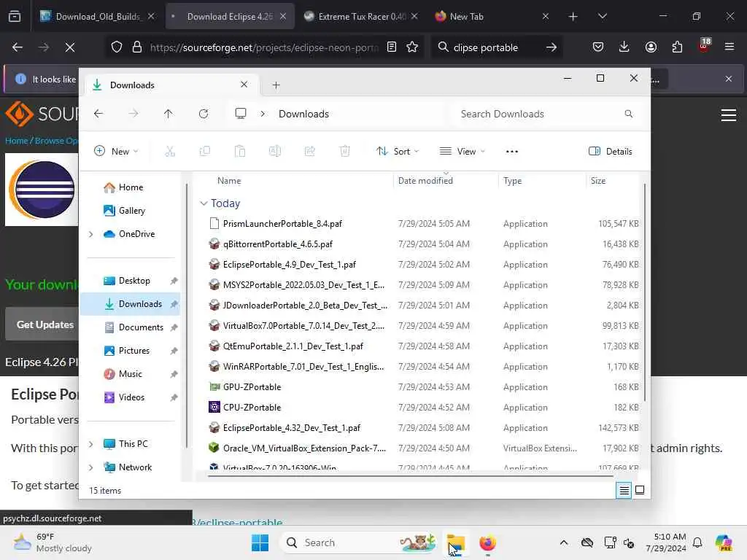
Task: Open the View dropdown
Action: pos(462,152)
